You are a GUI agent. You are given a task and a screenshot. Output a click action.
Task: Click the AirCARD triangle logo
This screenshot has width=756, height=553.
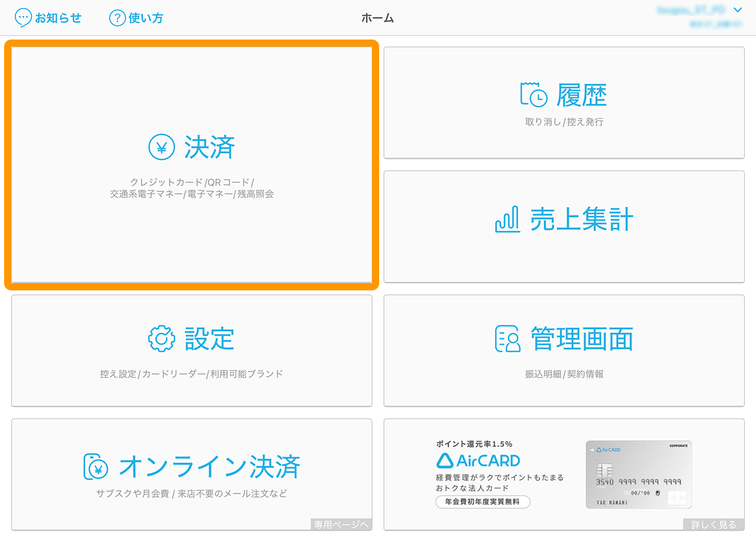point(444,460)
